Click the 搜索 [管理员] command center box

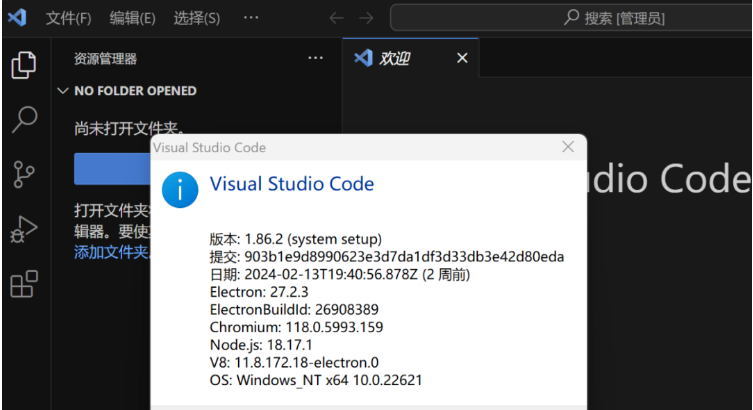(571, 18)
